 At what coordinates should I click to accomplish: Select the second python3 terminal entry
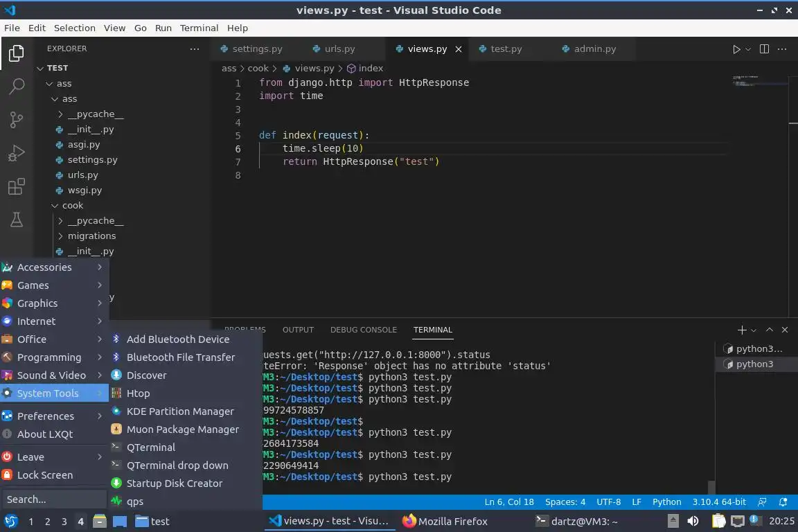755,364
